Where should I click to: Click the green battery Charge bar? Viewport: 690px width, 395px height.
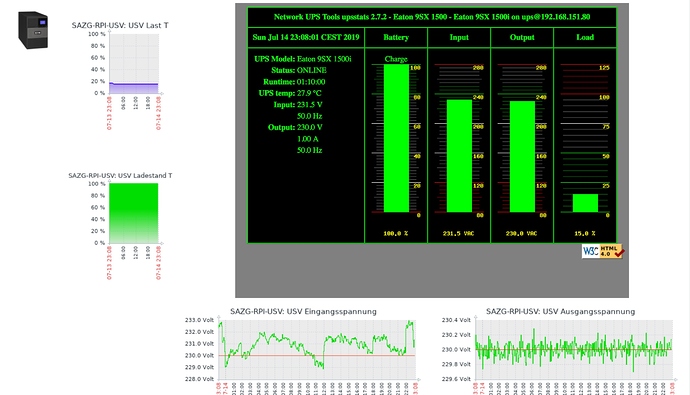coord(396,138)
